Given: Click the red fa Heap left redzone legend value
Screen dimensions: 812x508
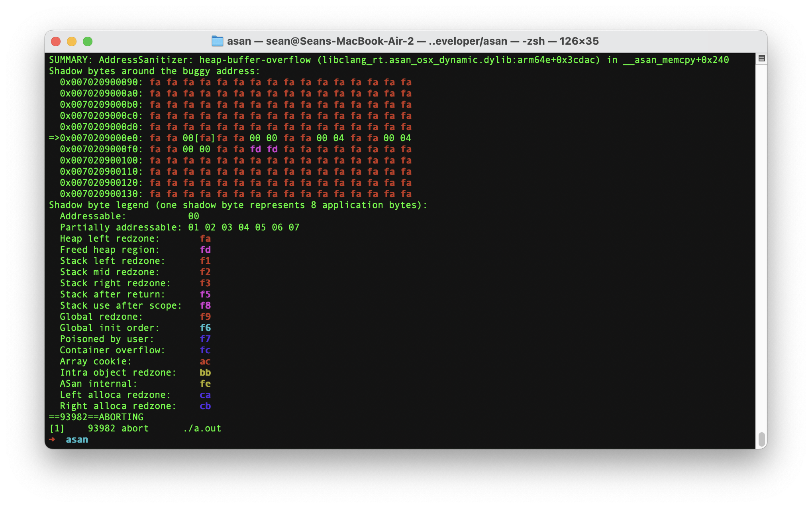Looking at the screenshot, I should 205,238.
